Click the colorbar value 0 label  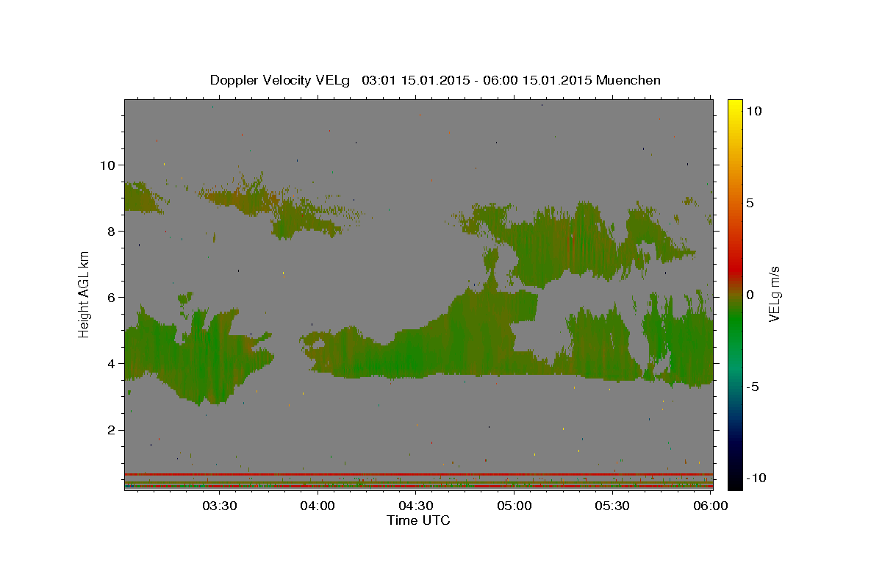tap(750, 295)
